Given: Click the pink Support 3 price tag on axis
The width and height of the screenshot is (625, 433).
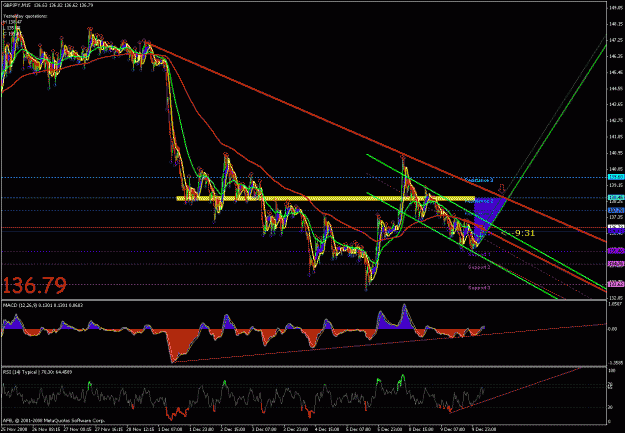Looking at the screenshot, I should coord(615,284).
